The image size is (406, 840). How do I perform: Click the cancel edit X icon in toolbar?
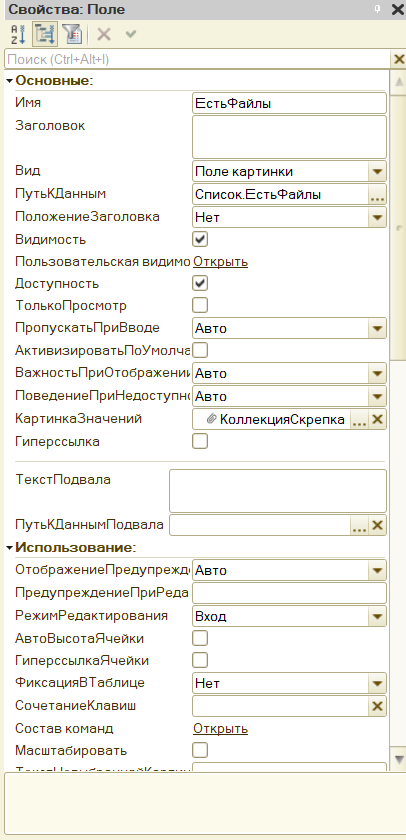103,35
